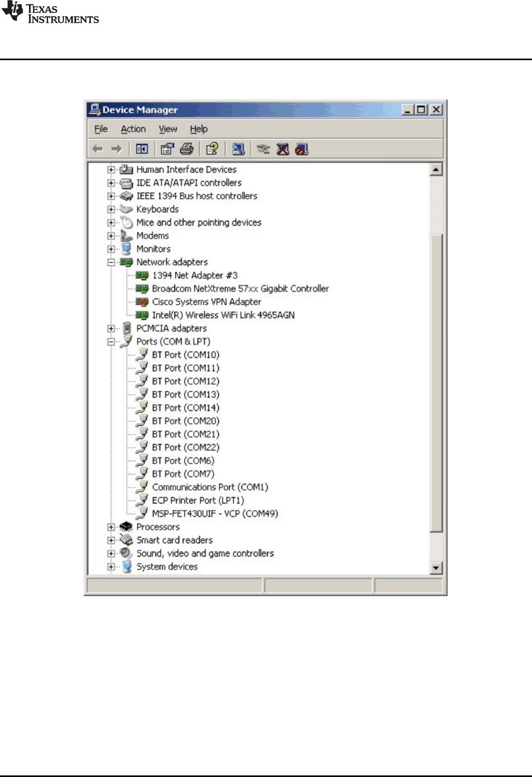Select Communications Port (COM1)
Viewport: 532px width, 777px height.
(210, 487)
